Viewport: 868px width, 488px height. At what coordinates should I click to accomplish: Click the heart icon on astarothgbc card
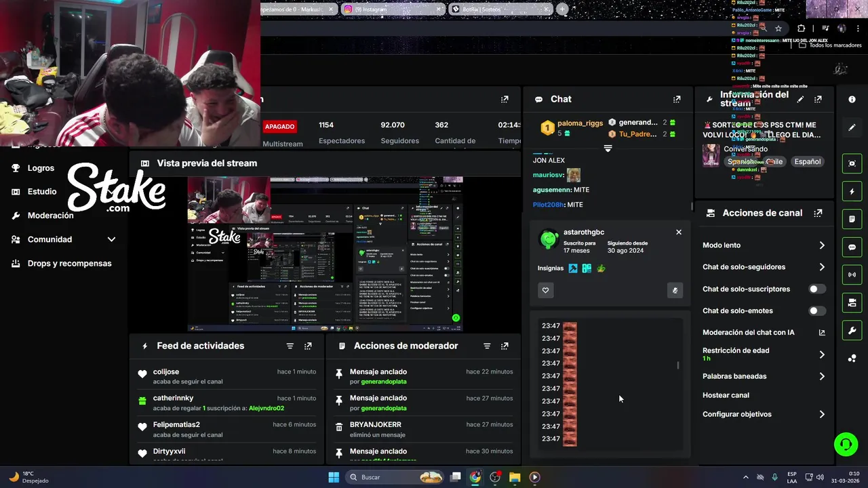click(x=545, y=290)
